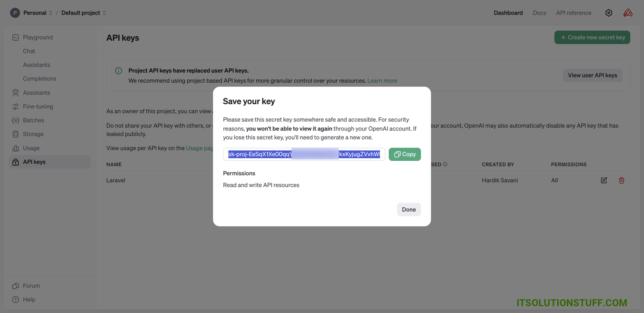Copy the secret key
Viewport: 644px width, 313px height.
pos(405,154)
